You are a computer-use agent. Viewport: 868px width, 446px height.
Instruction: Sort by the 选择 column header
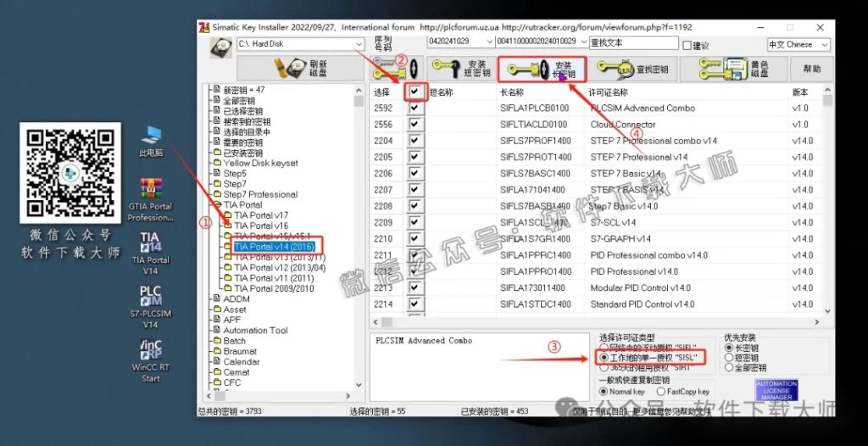tap(382, 92)
